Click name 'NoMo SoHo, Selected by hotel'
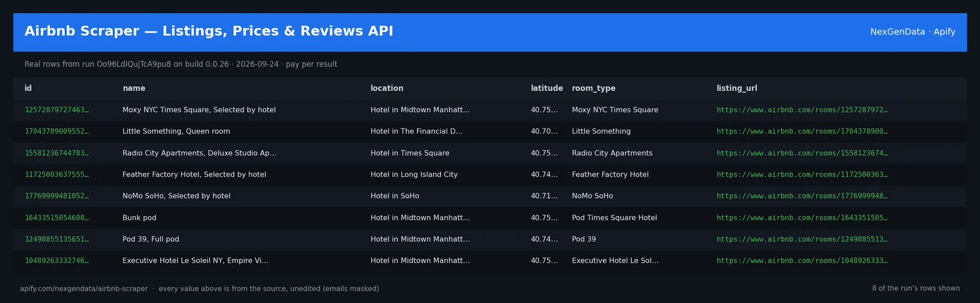 coord(176,196)
